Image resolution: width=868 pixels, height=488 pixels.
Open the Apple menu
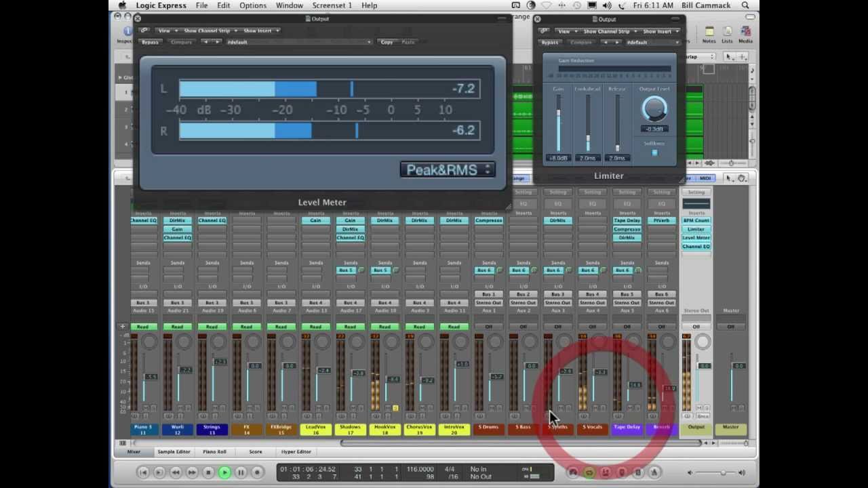pos(122,5)
